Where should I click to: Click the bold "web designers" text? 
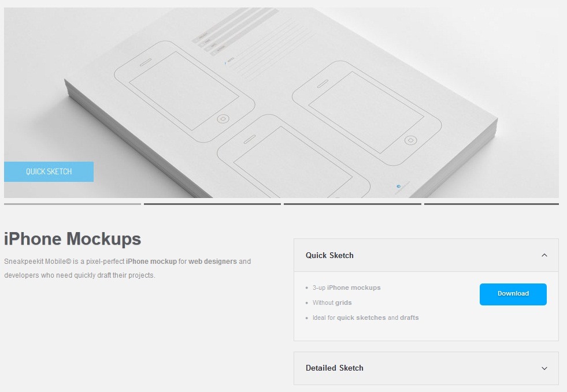pyautogui.click(x=213, y=261)
